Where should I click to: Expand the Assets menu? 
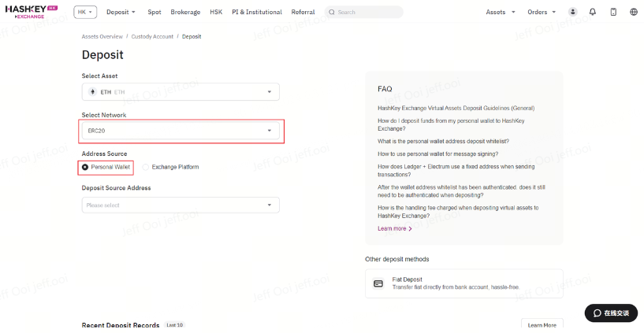click(x=501, y=12)
